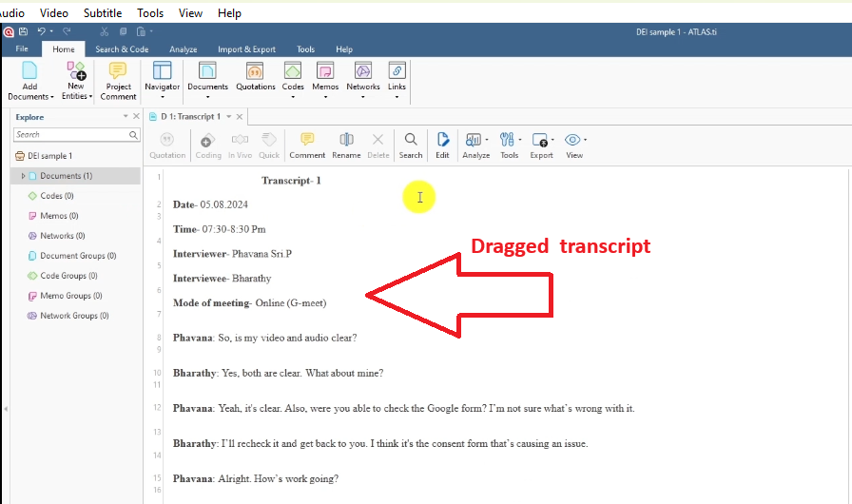The image size is (852, 504).
Task: Click the Undo icon in title bar
Action: pyautogui.click(x=41, y=31)
